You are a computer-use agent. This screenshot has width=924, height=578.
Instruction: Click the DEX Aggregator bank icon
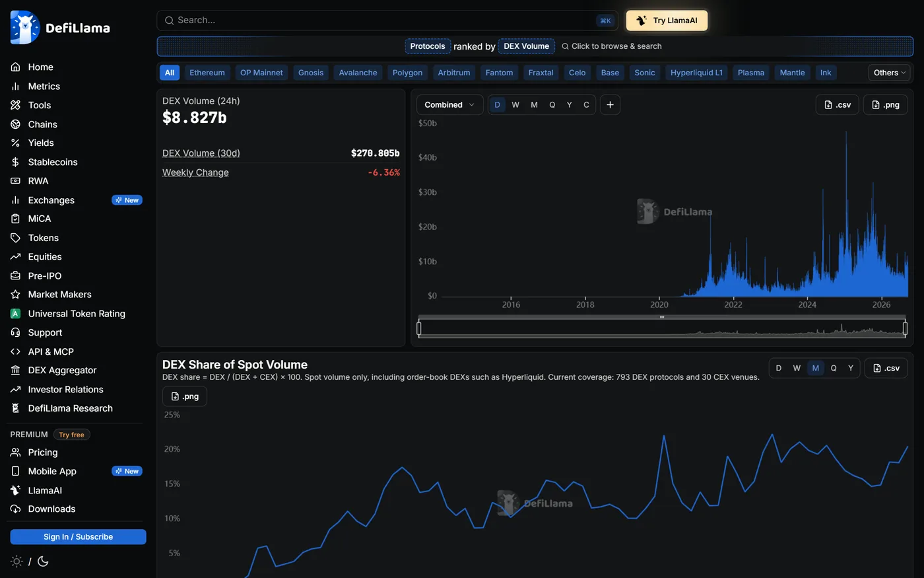(15, 371)
